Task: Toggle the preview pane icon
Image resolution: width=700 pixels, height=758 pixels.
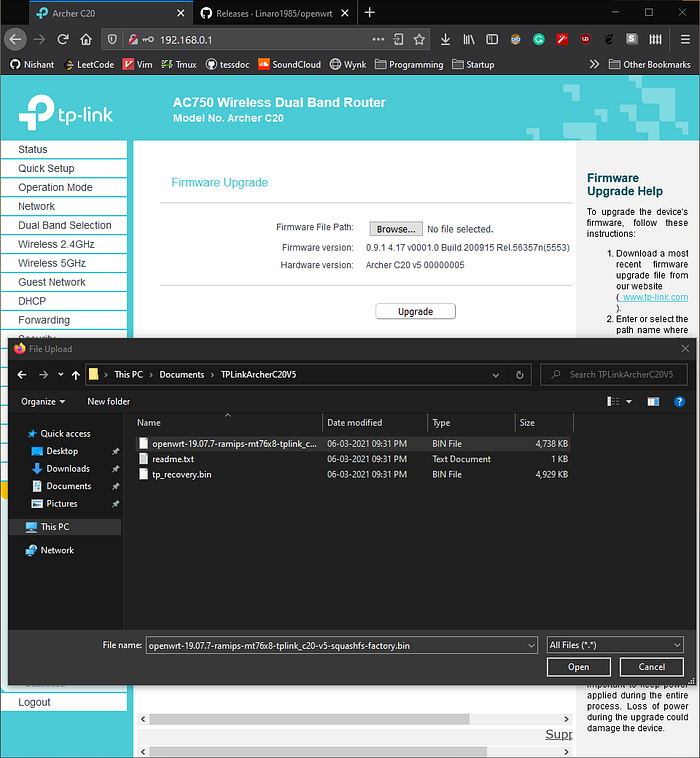Action: pyautogui.click(x=653, y=402)
